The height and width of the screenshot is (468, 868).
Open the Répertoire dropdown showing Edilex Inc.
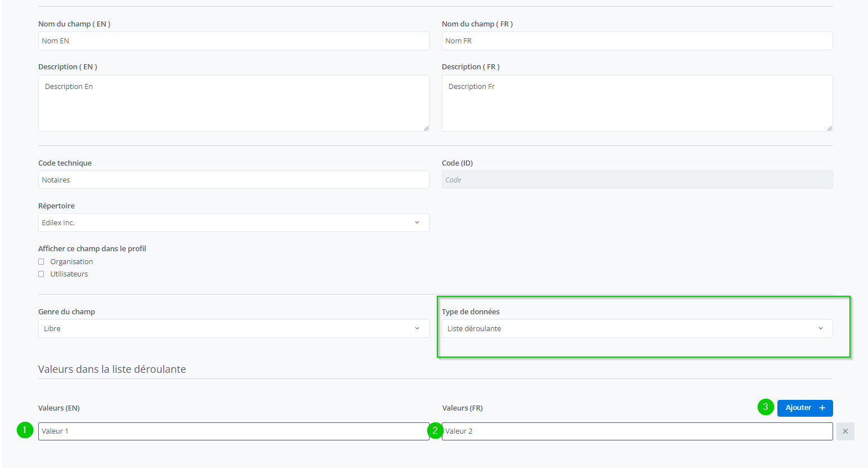pyautogui.click(x=233, y=223)
